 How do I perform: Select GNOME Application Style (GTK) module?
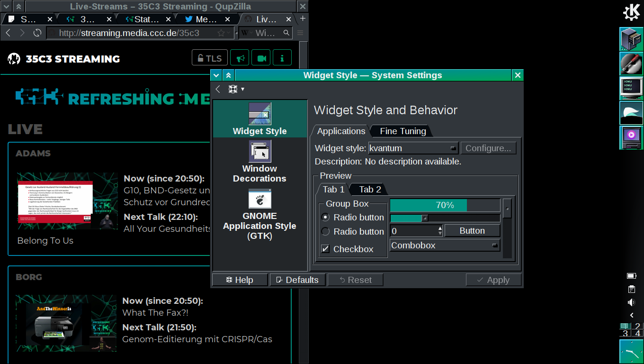click(260, 214)
